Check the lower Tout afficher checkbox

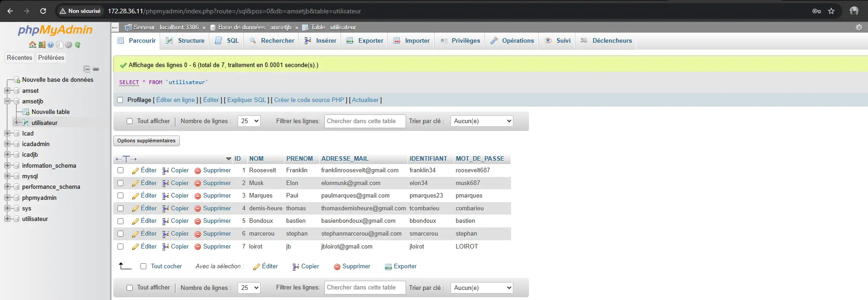pos(129,288)
